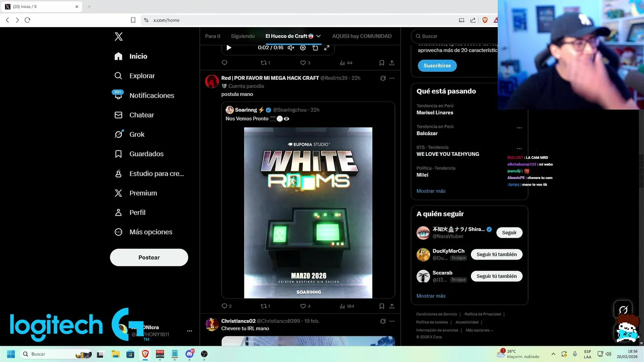Follow the NaraVtuber account with Seguir
The width and height of the screenshot is (644, 362).
click(x=509, y=233)
